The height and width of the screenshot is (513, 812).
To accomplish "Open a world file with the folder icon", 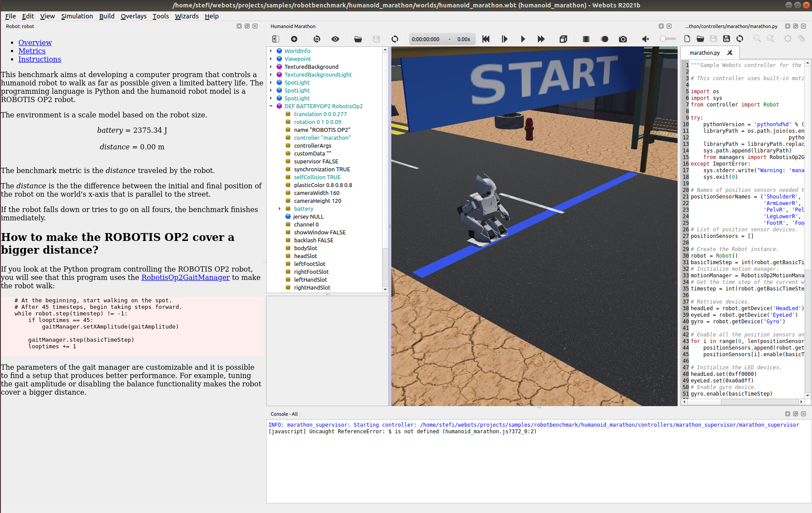I will tap(358, 39).
